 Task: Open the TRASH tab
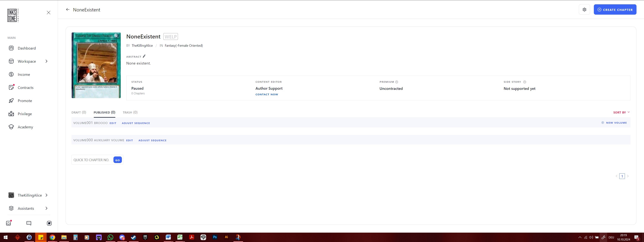tap(130, 112)
